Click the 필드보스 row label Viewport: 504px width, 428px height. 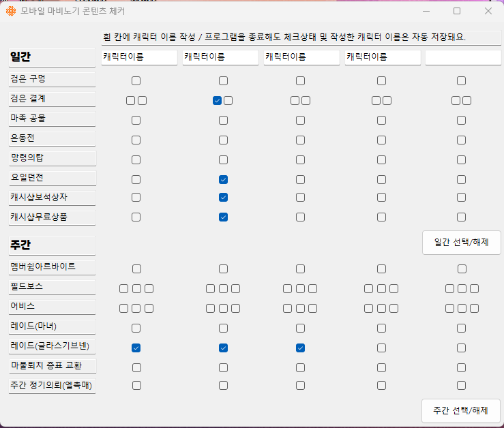click(x=52, y=287)
